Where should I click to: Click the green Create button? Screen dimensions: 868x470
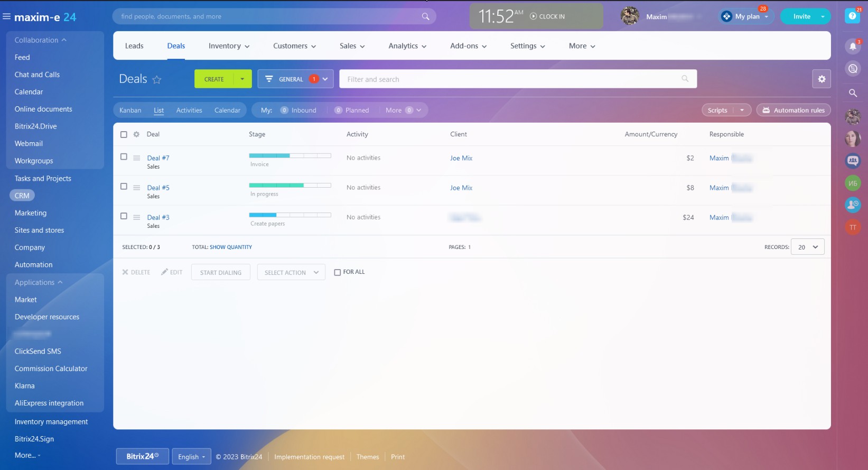(214, 79)
